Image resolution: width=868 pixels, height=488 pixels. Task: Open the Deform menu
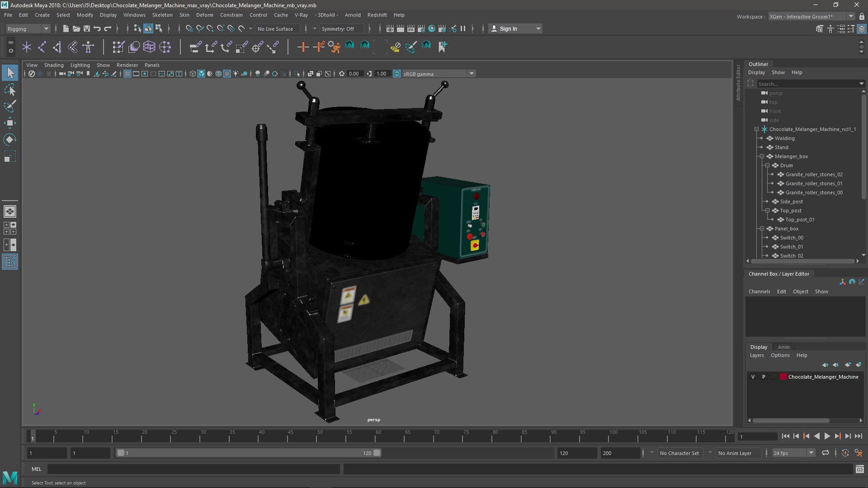(x=204, y=15)
